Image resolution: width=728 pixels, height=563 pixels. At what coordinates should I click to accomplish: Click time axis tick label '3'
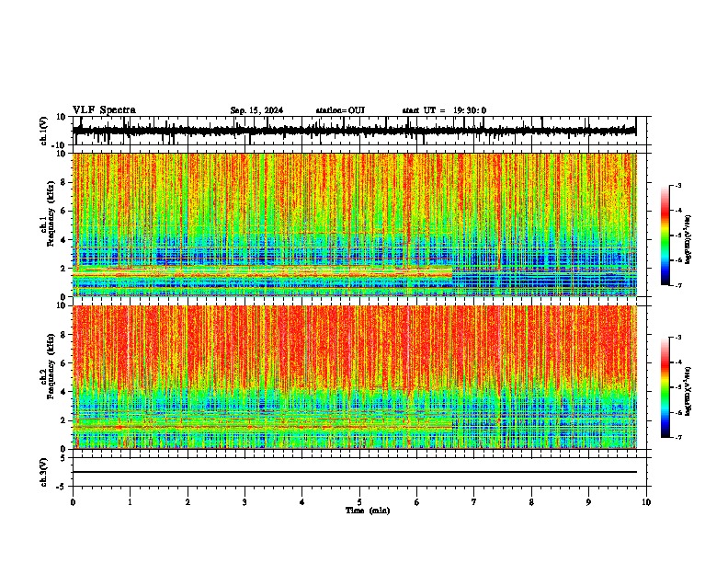[x=245, y=502]
